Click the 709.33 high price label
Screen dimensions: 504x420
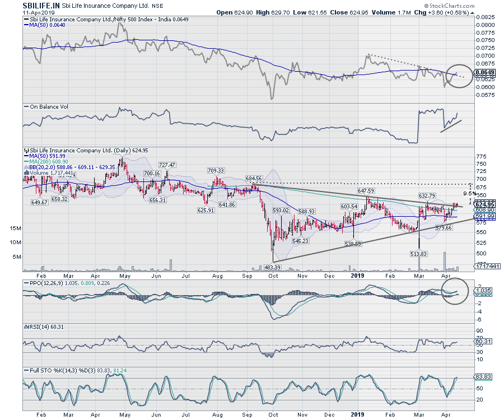216,171
